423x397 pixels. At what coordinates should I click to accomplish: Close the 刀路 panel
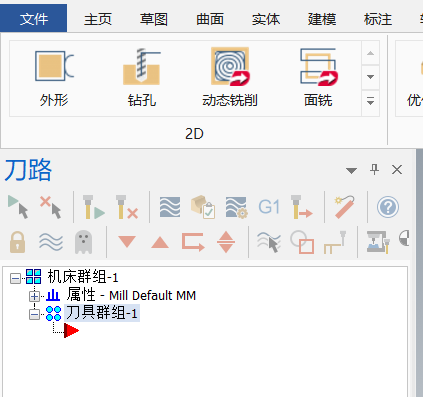[397, 170]
